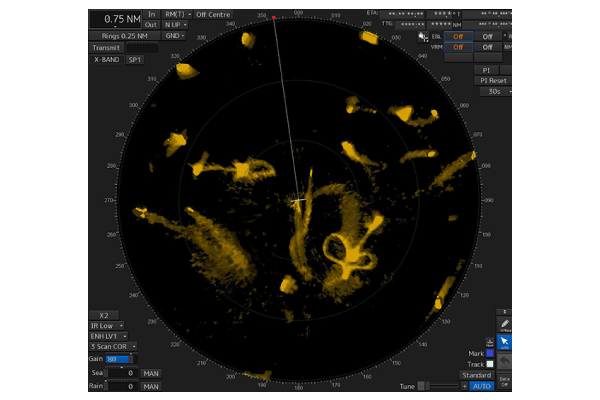Toggle VRM 1 Off button

pyautogui.click(x=458, y=47)
